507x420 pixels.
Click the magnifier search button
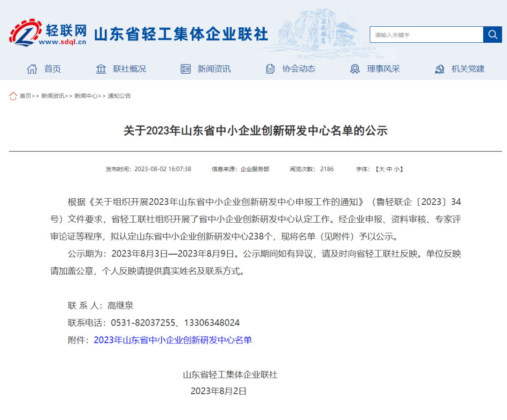[492, 35]
